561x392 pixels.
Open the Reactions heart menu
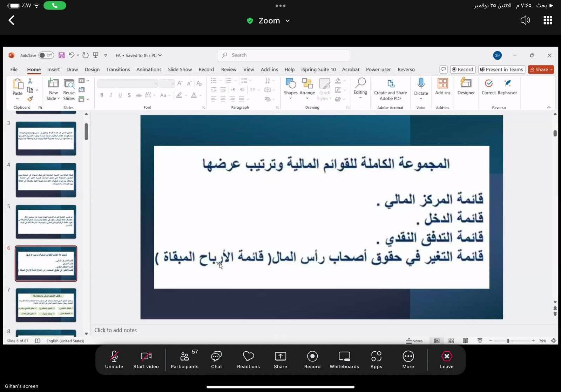click(248, 359)
